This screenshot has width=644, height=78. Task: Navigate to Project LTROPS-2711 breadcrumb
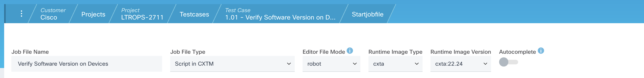click(x=142, y=14)
